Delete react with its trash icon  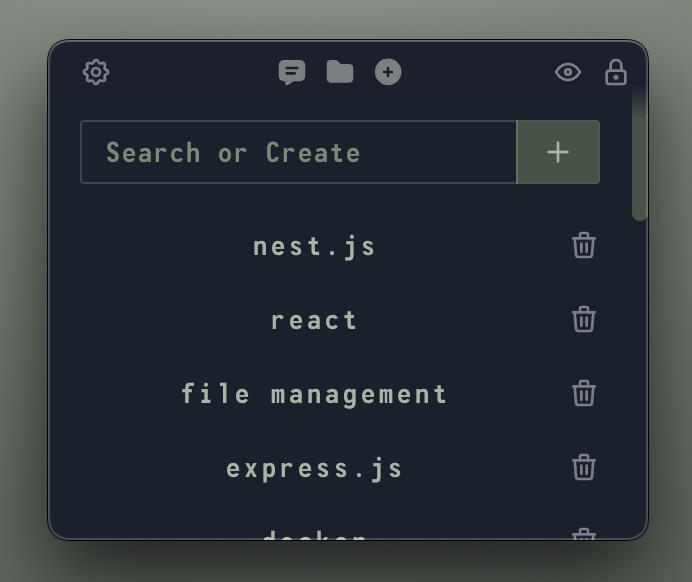pos(584,319)
